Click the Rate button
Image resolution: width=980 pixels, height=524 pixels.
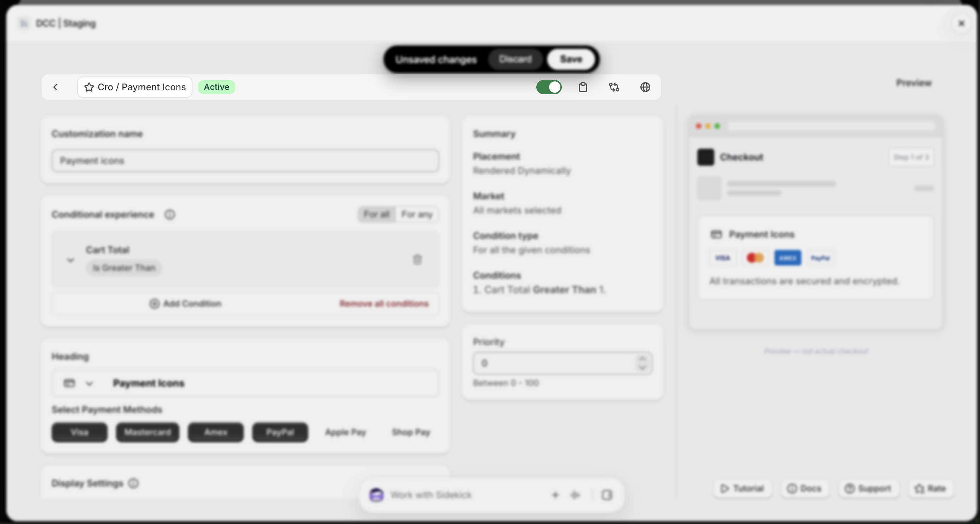click(930, 489)
